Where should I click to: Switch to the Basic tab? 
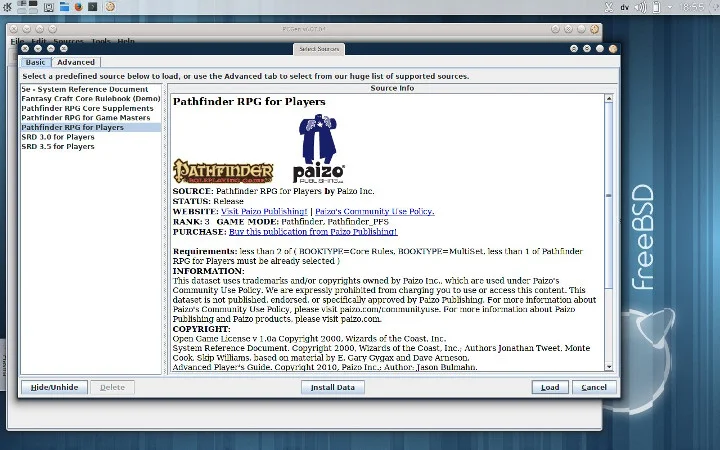coord(35,62)
